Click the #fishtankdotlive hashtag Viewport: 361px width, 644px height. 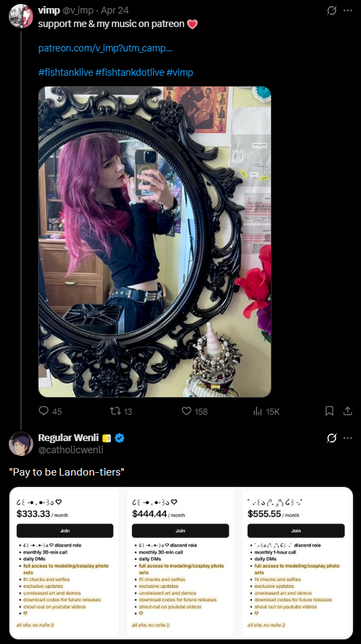(x=129, y=72)
